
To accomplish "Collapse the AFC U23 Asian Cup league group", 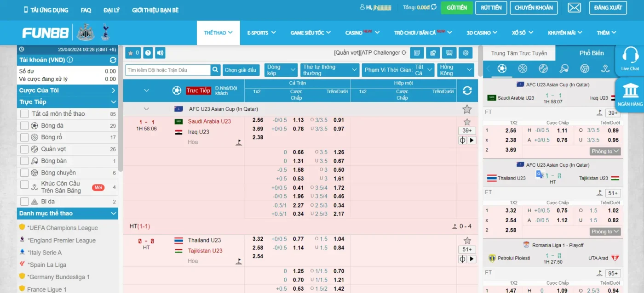I will 146,109.
